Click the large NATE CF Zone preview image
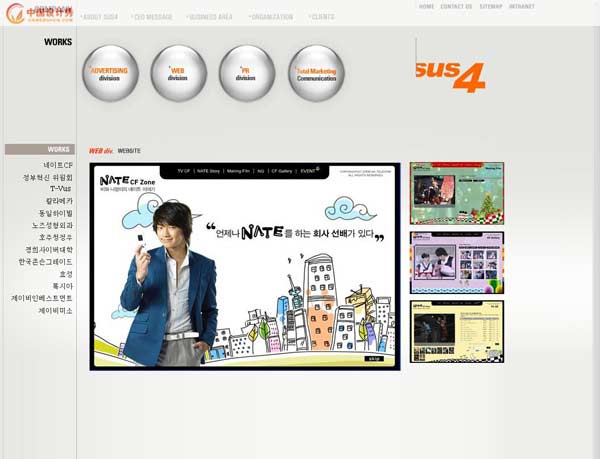The height and width of the screenshot is (459, 600). 245,267
